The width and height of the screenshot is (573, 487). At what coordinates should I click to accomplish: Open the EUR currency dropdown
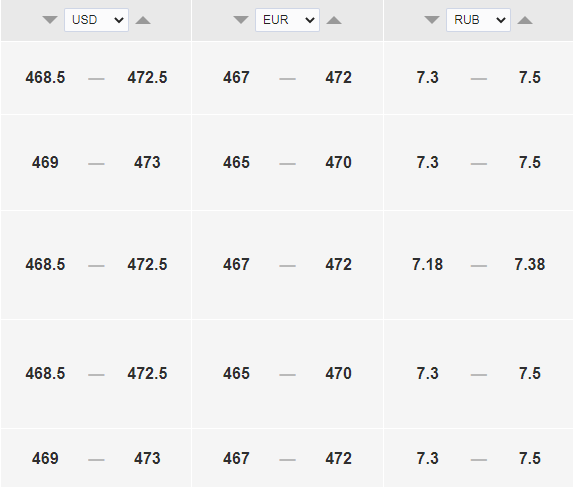(x=287, y=20)
